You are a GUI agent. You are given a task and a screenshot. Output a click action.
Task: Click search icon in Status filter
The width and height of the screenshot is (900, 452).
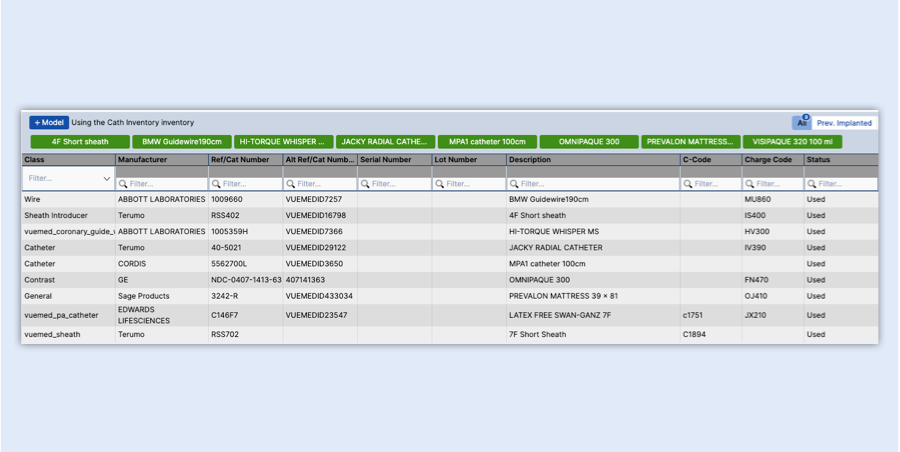coord(811,184)
